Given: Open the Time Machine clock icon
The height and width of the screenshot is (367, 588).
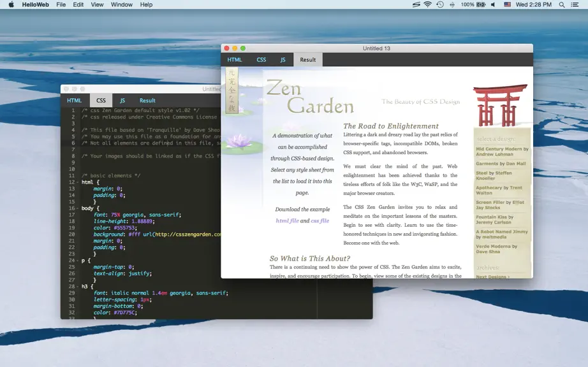Looking at the screenshot, I should (x=440, y=4).
